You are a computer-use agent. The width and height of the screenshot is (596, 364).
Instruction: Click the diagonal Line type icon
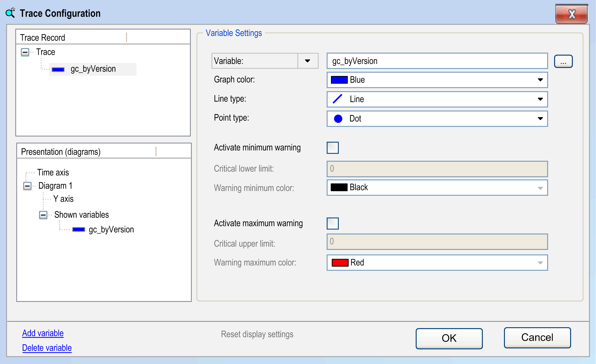[337, 99]
